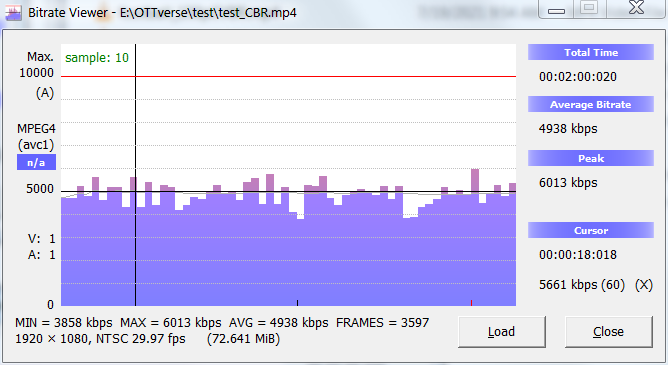Click the Close button

tap(608, 332)
